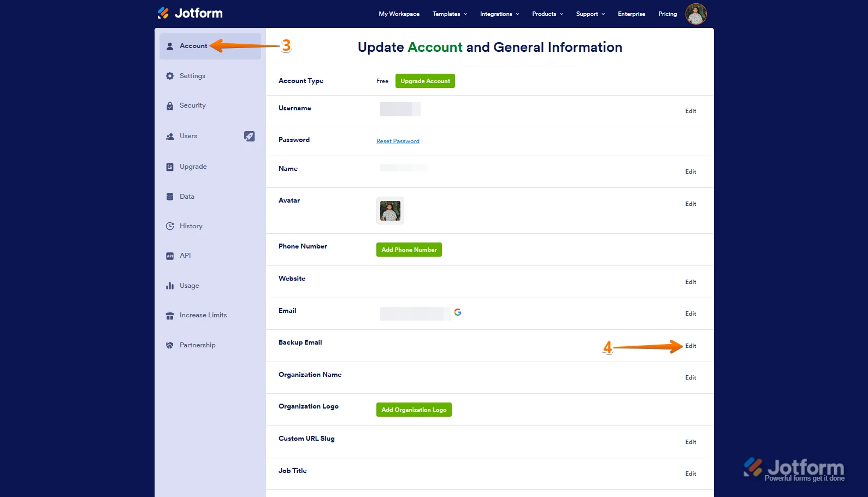
Task: Open My Workspace from top navigation
Action: (x=399, y=14)
